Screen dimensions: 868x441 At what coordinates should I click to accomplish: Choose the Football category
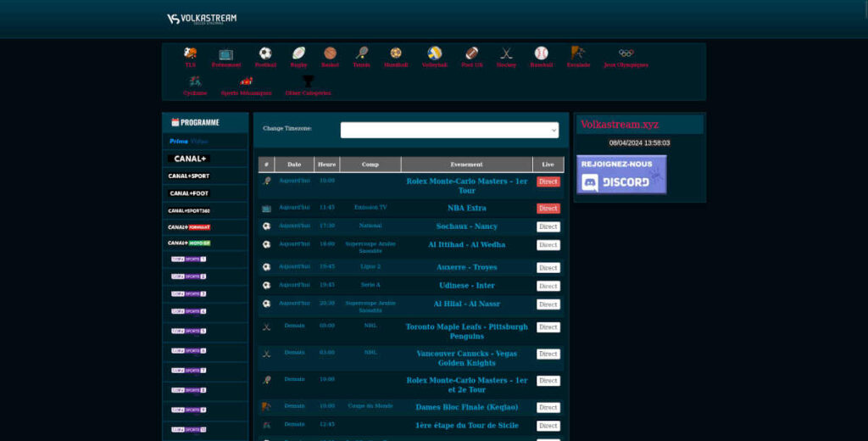point(265,53)
